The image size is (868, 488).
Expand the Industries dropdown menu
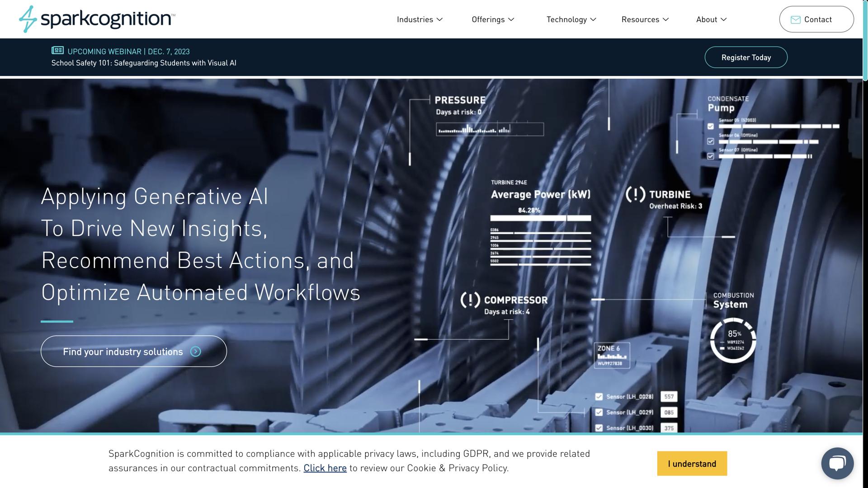pyautogui.click(x=420, y=19)
